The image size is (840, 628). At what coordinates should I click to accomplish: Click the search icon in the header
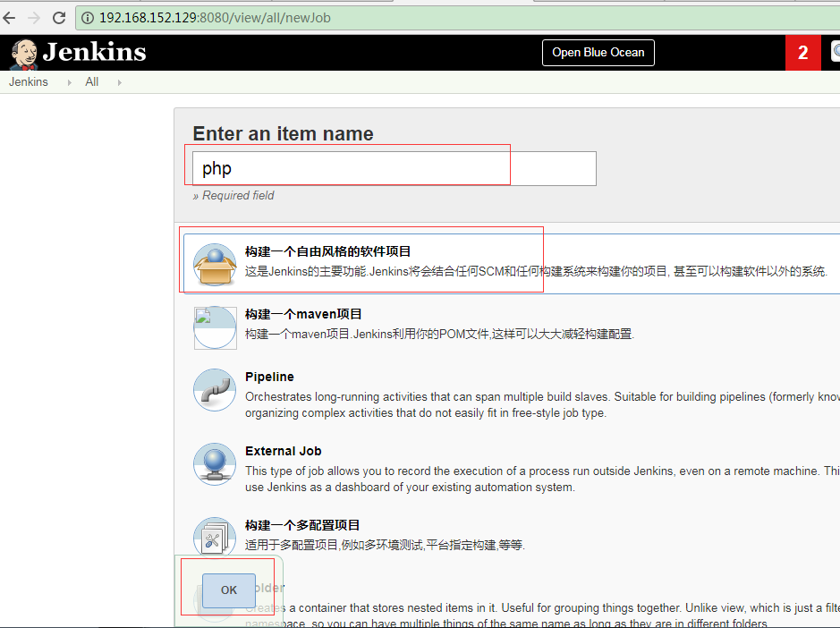click(836, 52)
